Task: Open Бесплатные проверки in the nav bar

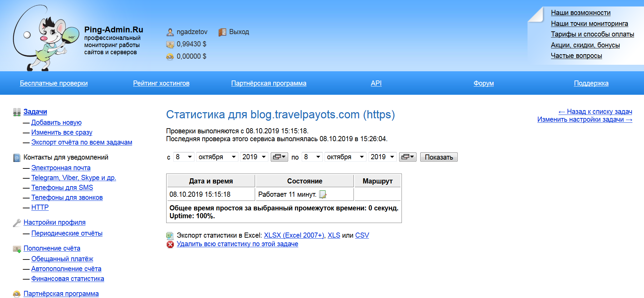Action: [x=54, y=83]
